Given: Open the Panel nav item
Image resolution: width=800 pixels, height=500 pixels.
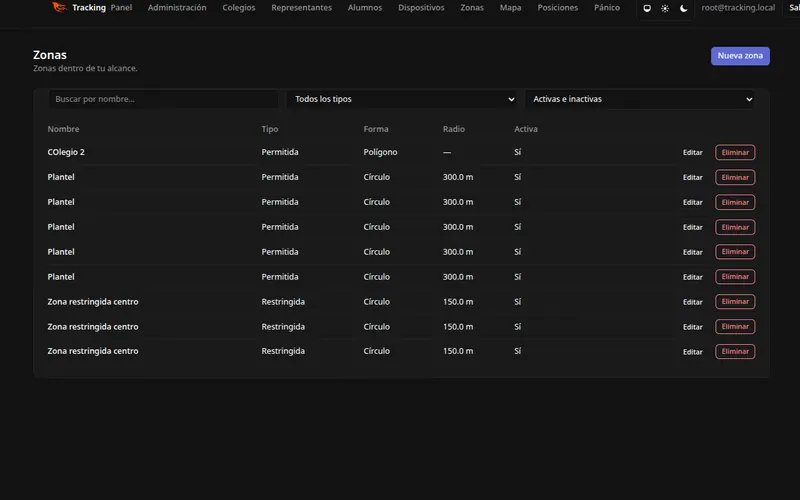Looking at the screenshot, I should 121,8.
